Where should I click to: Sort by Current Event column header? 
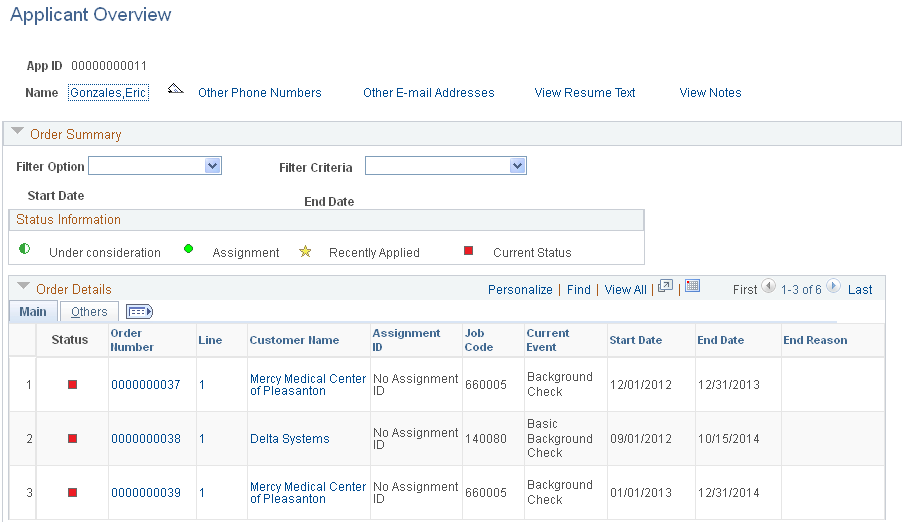(x=548, y=340)
